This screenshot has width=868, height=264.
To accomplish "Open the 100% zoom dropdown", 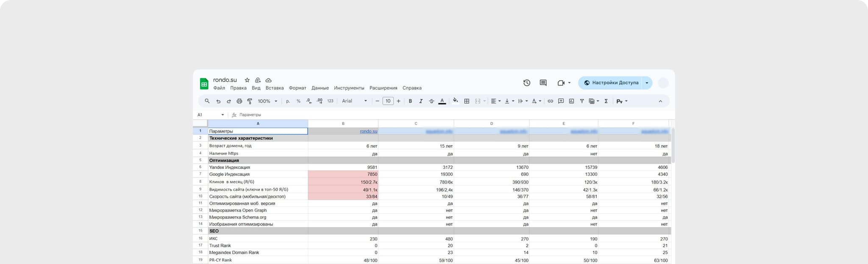I will (x=267, y=101).
